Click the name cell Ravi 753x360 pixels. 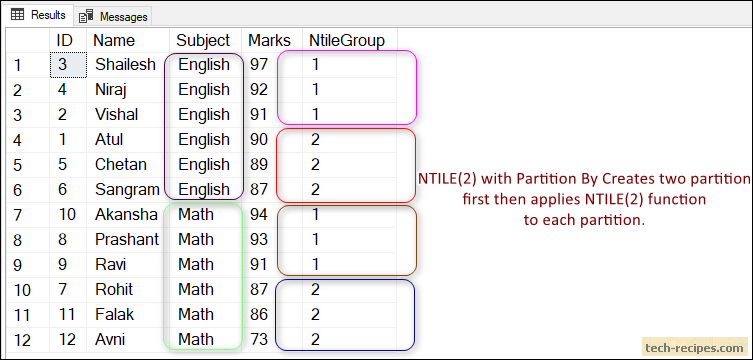click(128, 264)
